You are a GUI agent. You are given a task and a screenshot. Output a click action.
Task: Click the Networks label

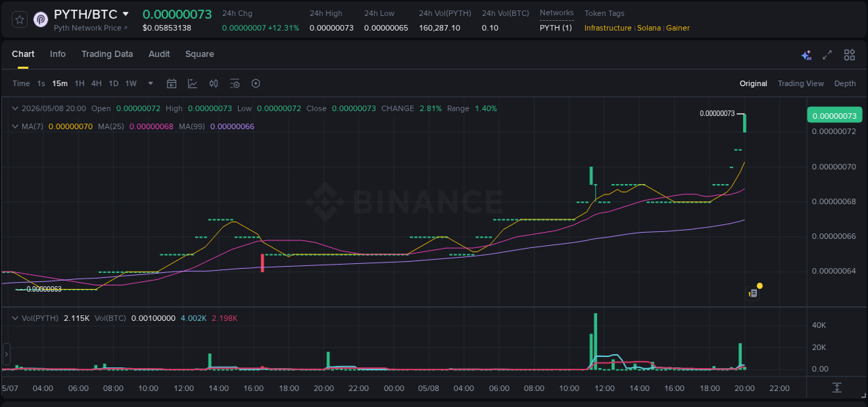pyautogui.click(x=557, y=13)
